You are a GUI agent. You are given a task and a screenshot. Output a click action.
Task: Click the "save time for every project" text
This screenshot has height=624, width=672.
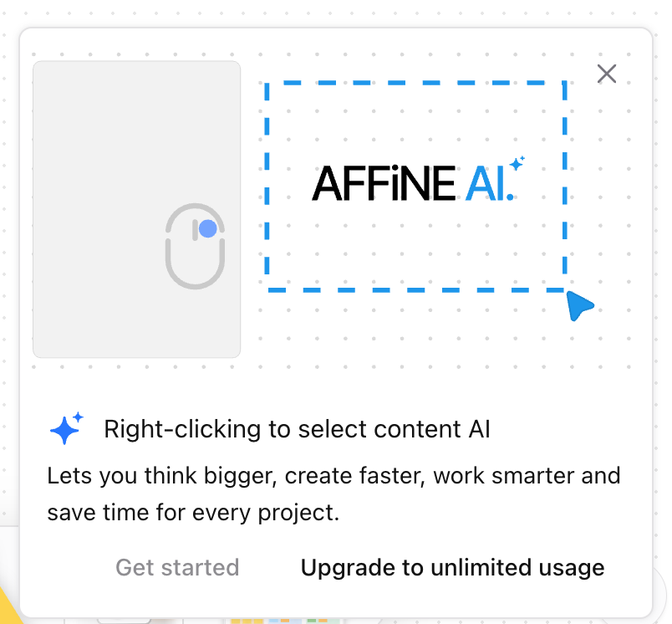click(x=193, y=512)
